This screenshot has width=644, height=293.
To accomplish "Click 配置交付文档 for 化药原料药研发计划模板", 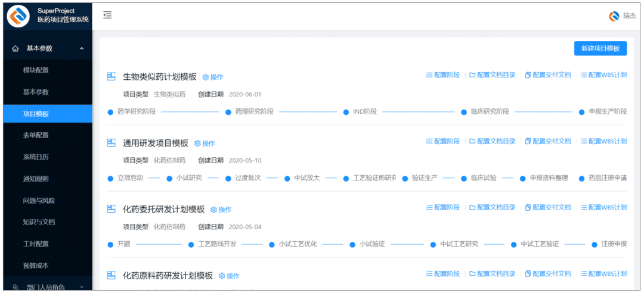I will point(549,274).
